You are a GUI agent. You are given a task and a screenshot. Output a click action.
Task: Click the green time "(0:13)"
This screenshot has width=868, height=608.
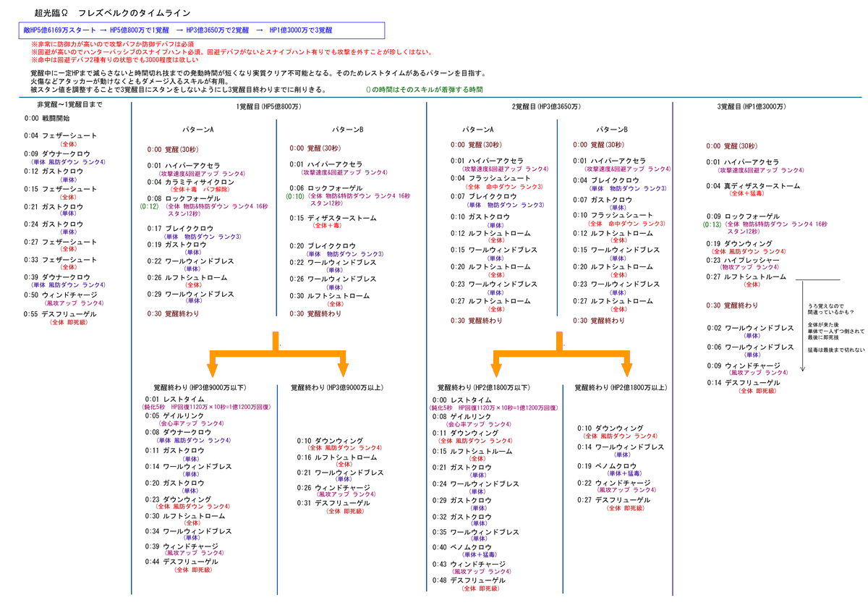tap(711, 225)
